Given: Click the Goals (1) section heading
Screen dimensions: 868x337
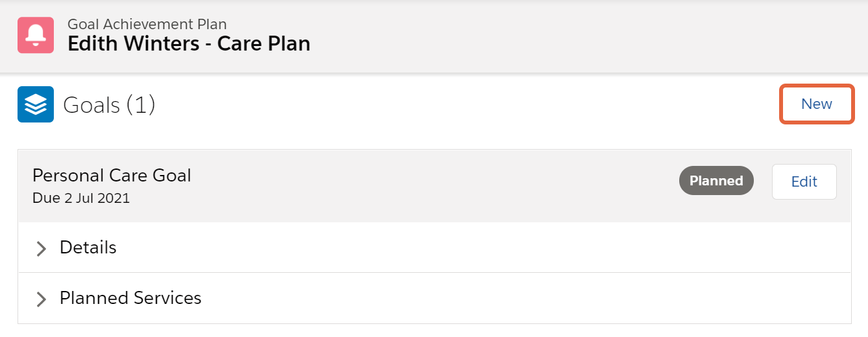Looking at the screenshot, I should (109, 105).
